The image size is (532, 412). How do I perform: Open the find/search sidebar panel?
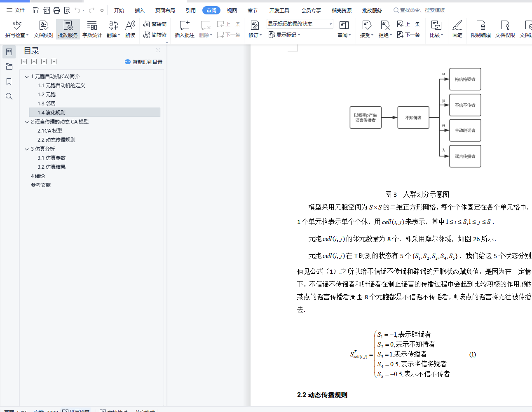9,96
